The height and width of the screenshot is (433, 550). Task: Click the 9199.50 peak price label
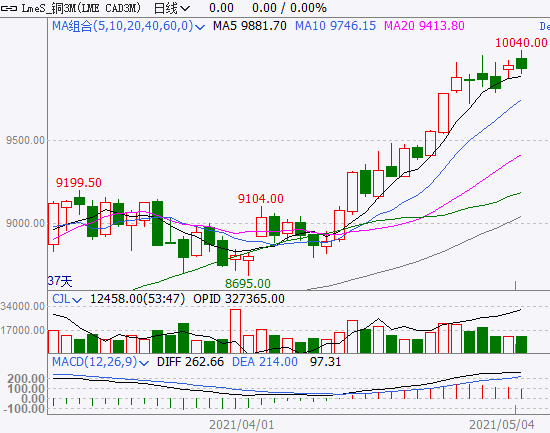(79, 183)
